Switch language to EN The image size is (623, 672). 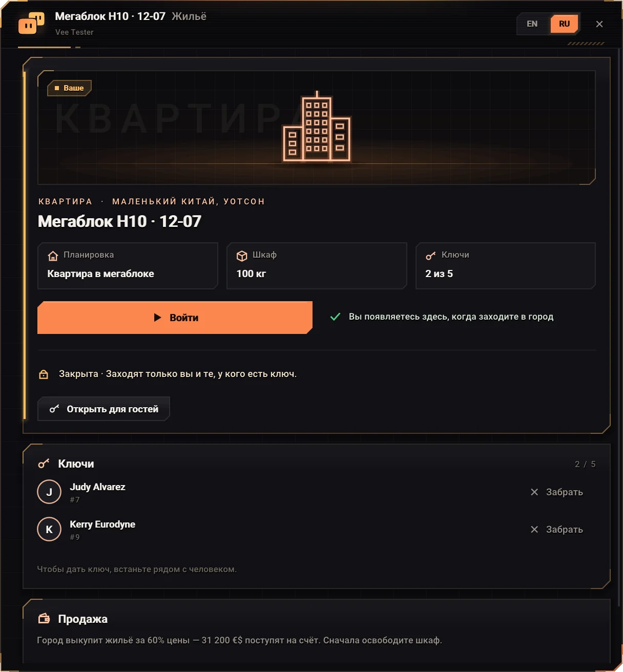[x=532, y=24]
